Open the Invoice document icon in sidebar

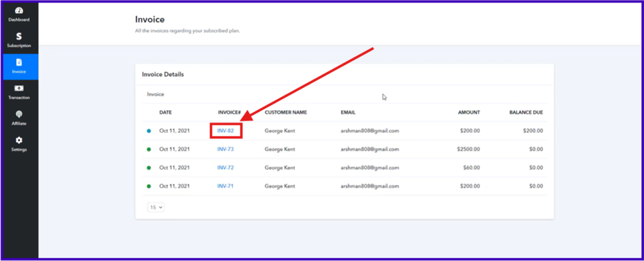[x=19, y=62]
